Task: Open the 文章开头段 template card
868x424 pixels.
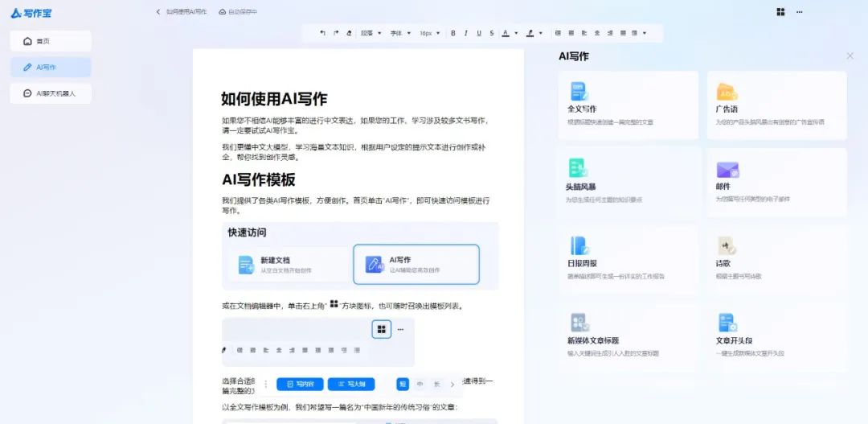Action: [776, 335]
